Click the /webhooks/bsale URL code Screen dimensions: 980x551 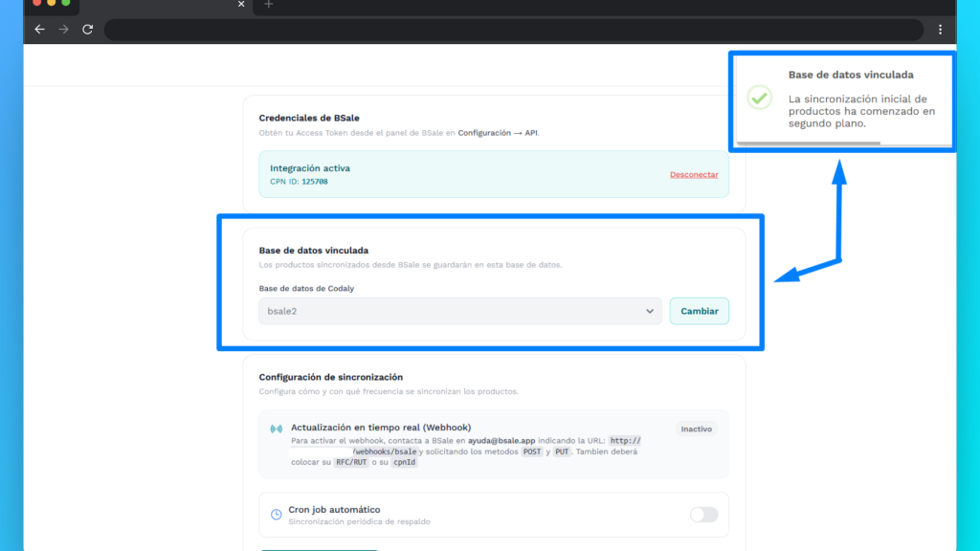385,452
